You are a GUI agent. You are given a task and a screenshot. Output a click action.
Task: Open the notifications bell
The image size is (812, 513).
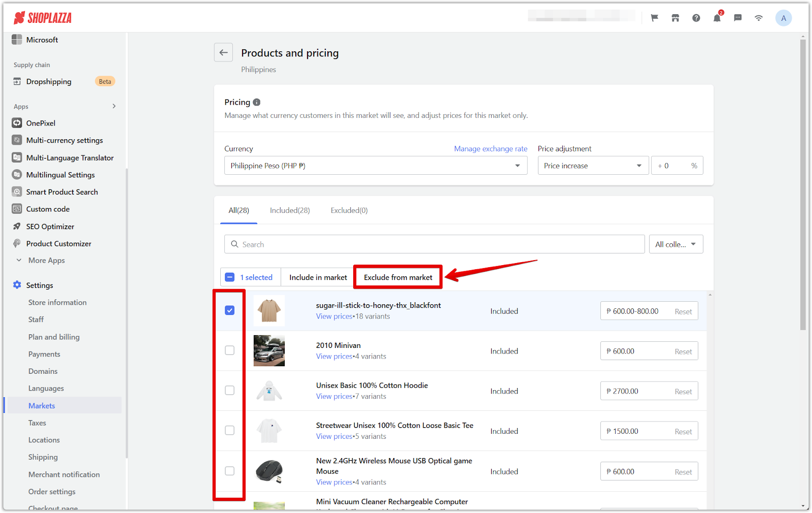(x=717, y=18)
